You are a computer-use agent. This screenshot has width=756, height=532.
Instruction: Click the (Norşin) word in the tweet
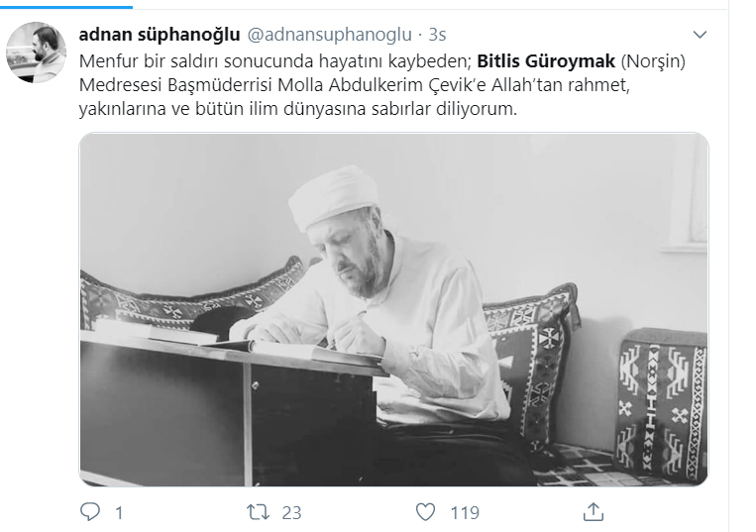[653, 61]
